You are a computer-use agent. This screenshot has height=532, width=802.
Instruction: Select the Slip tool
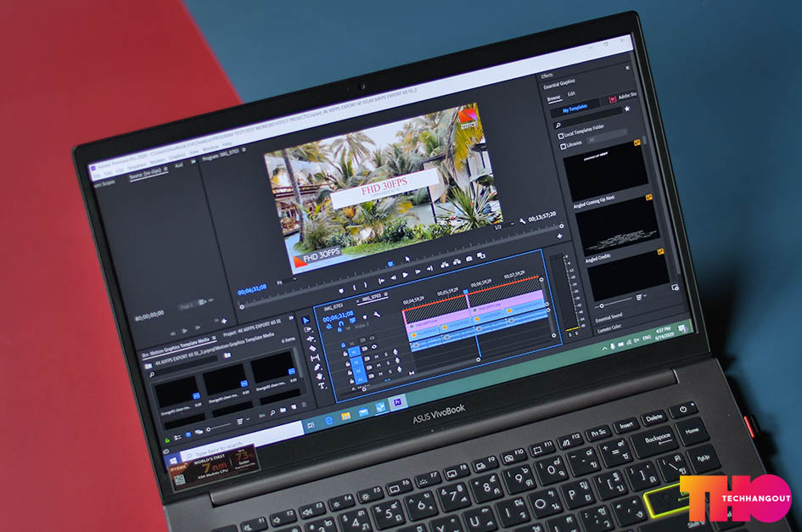tap(315, 357)
